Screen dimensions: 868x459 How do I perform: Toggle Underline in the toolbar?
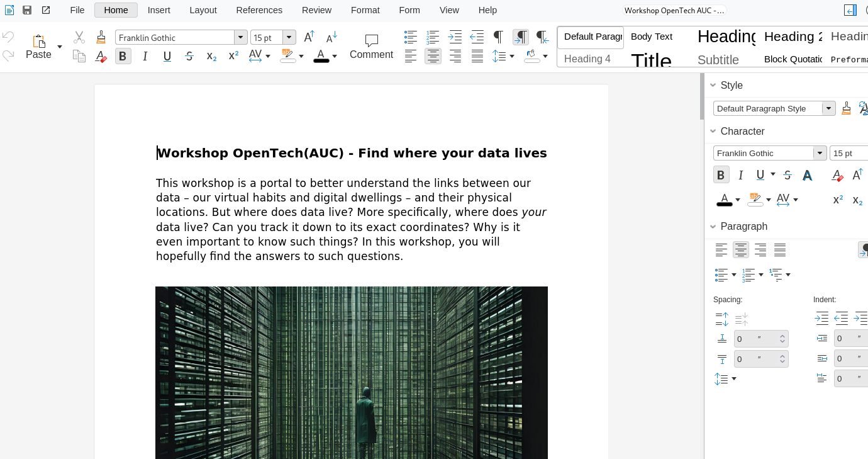point(167,56)
